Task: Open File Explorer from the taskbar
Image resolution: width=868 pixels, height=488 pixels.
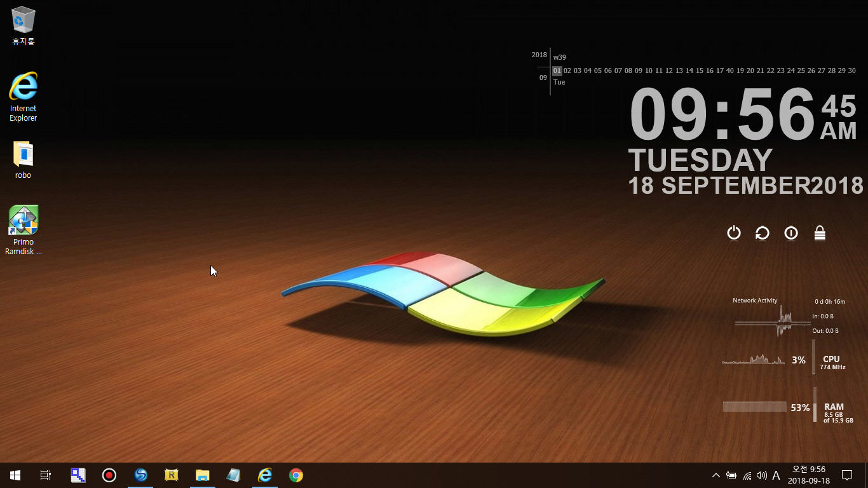Action: 203,475
